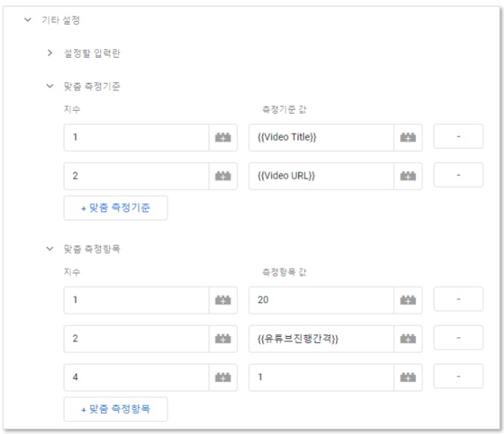Add a new 맞춤 측정항목 row
This screenshot has width=504, height=434.
[116, 409]
